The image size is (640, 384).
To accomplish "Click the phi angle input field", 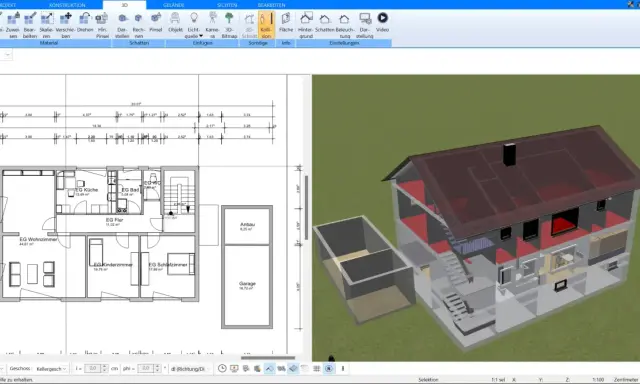I will click(145, 368).
